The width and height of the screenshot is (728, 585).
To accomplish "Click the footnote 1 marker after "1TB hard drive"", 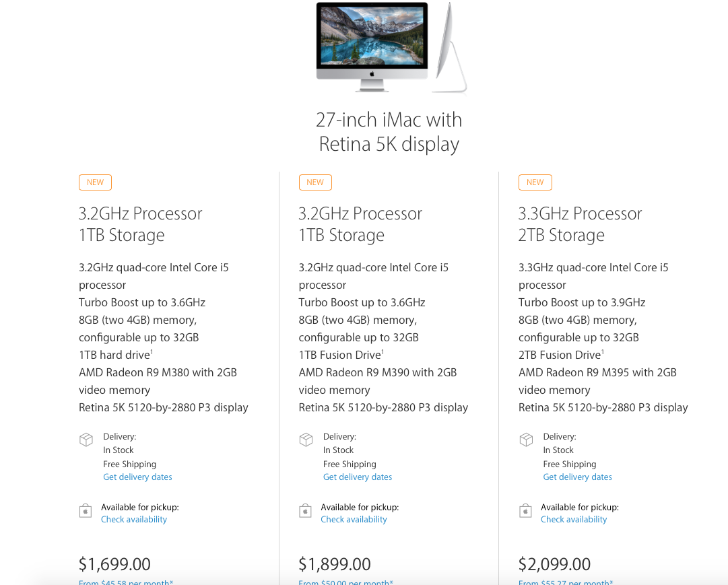I will click(152, 351).
